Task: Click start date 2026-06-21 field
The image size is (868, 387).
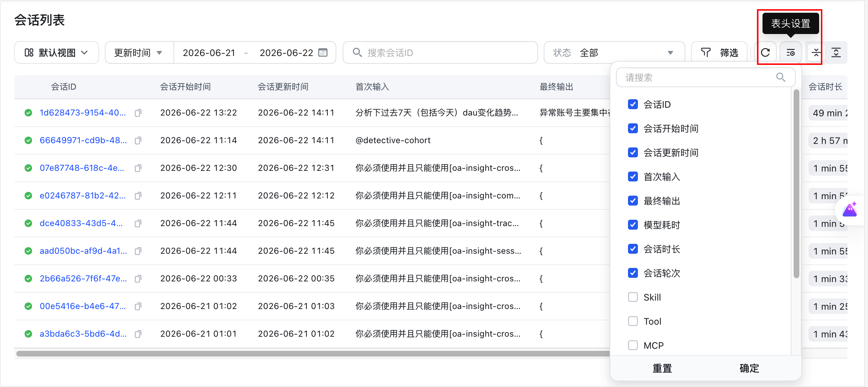Action: tap(209, 53)
